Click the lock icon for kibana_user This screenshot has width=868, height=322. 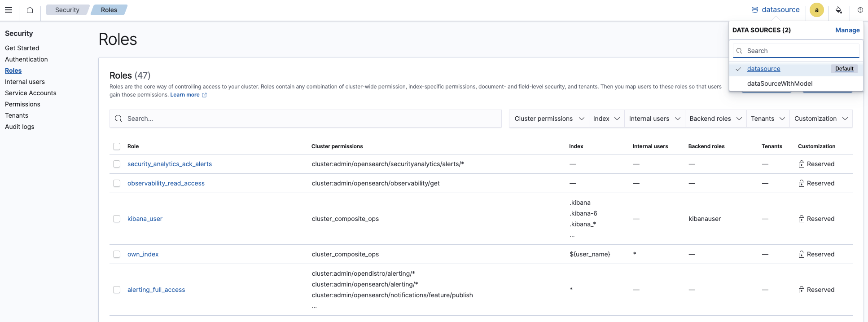coord(802,219)
